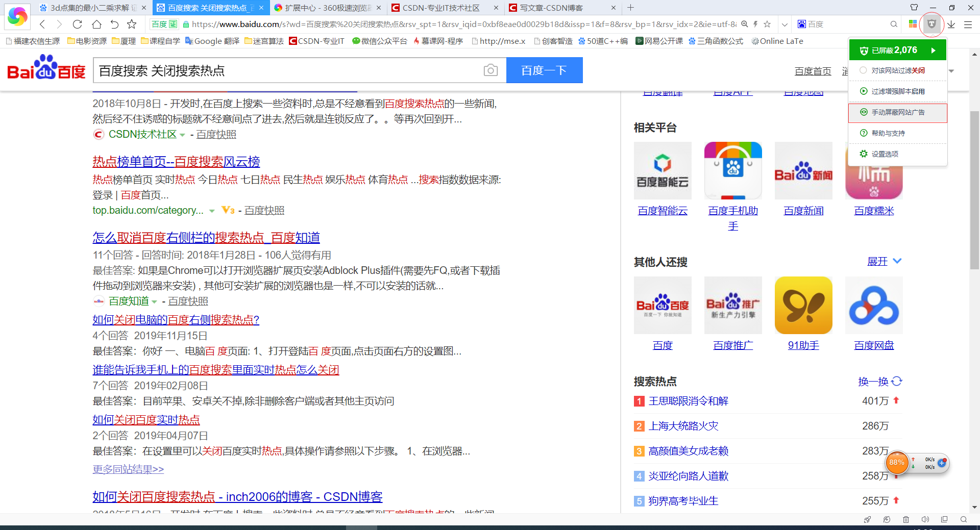
Task: Click the 88% memory accelerator ball
Action: (897, 463)
